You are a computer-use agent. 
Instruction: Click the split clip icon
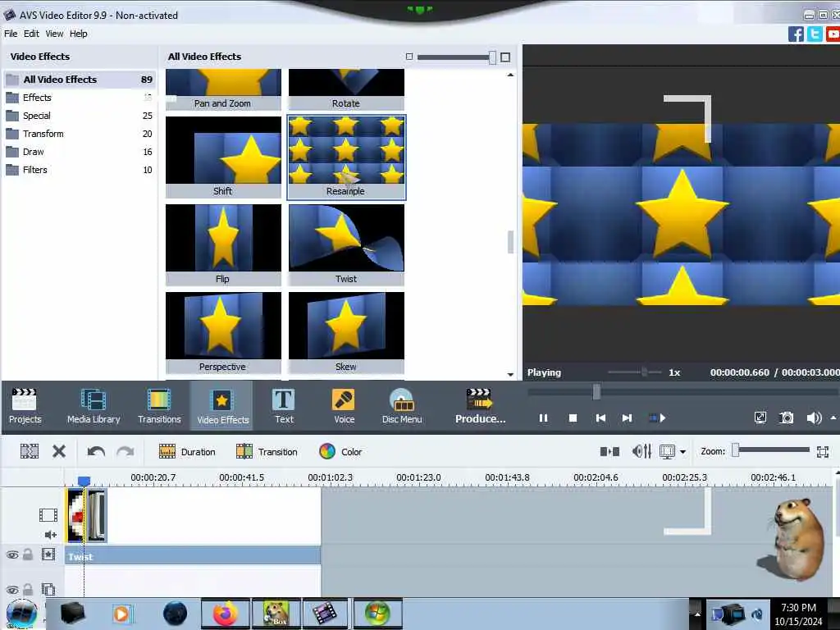[30, 452]
